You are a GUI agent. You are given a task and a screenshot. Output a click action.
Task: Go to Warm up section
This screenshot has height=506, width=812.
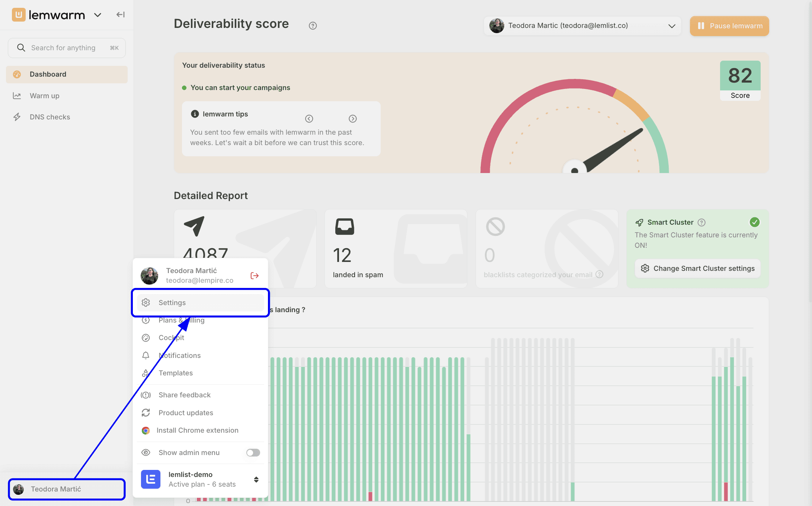coord(67,96)
